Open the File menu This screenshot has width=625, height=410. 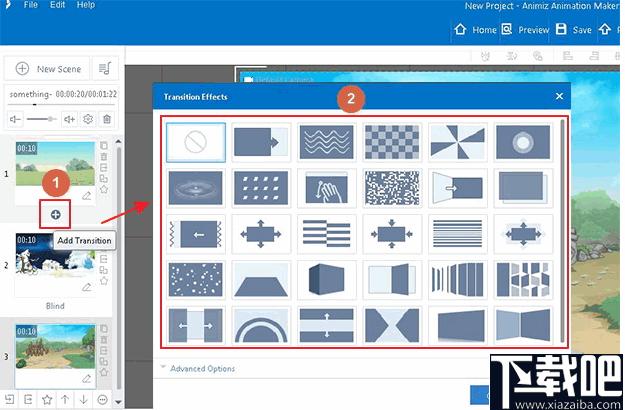tap(31, 5)
